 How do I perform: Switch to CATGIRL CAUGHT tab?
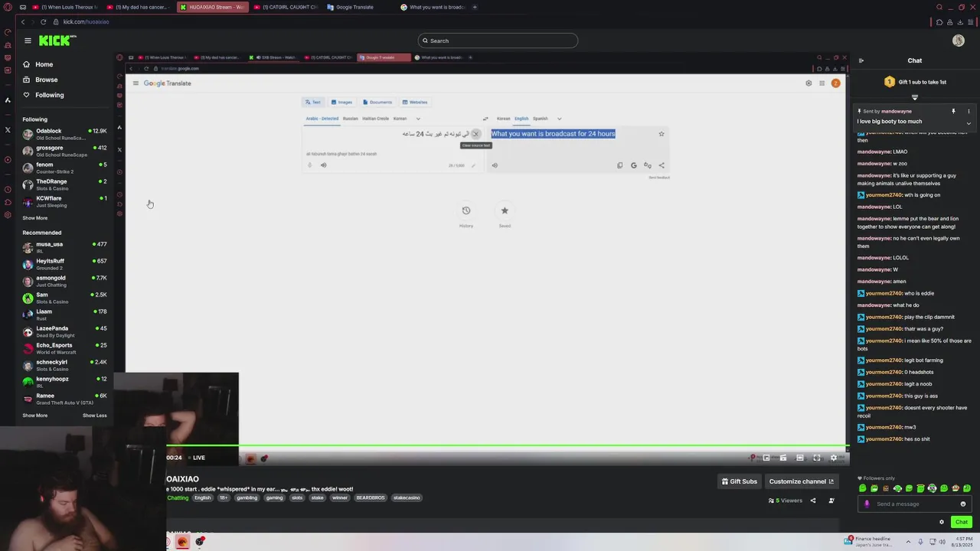click(286, 7)
